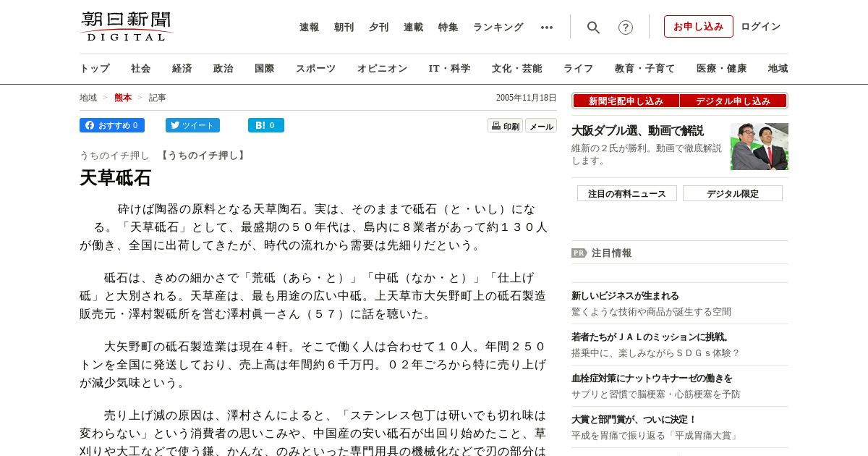
Task: Click サプリと習慣で脳梗塞・心筋梗塞を予防 text
Action: pos(656,394)
